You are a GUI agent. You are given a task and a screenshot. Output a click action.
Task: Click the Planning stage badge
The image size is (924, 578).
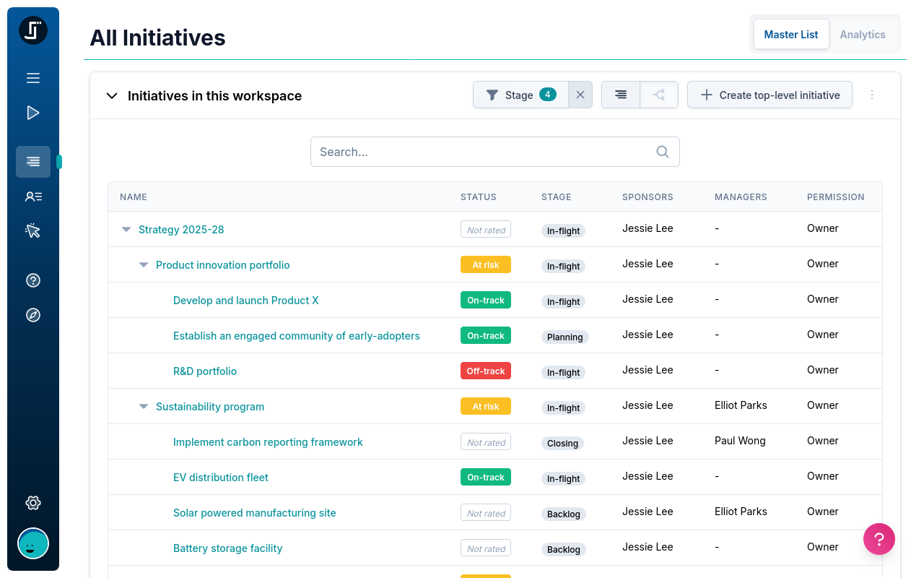(x=565, y=337)
